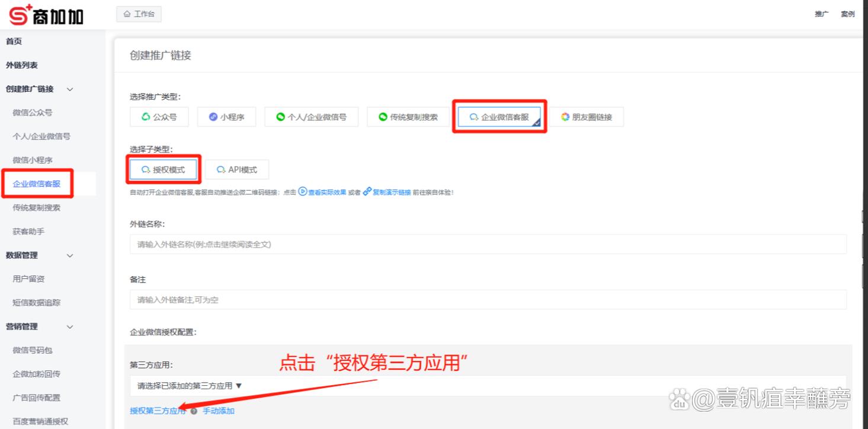Open 外链列表 in the sidebar
This screenshot has width=868, height=429.
coord(22,65)
